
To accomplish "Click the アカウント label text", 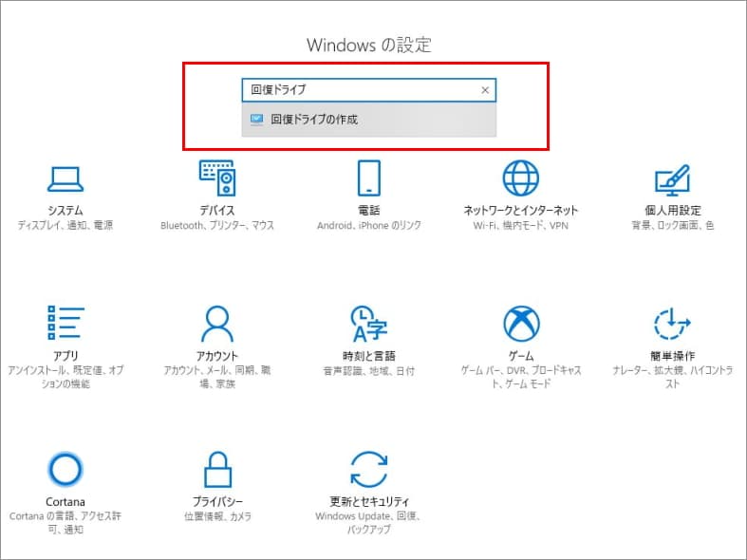I will coord(217,356).
